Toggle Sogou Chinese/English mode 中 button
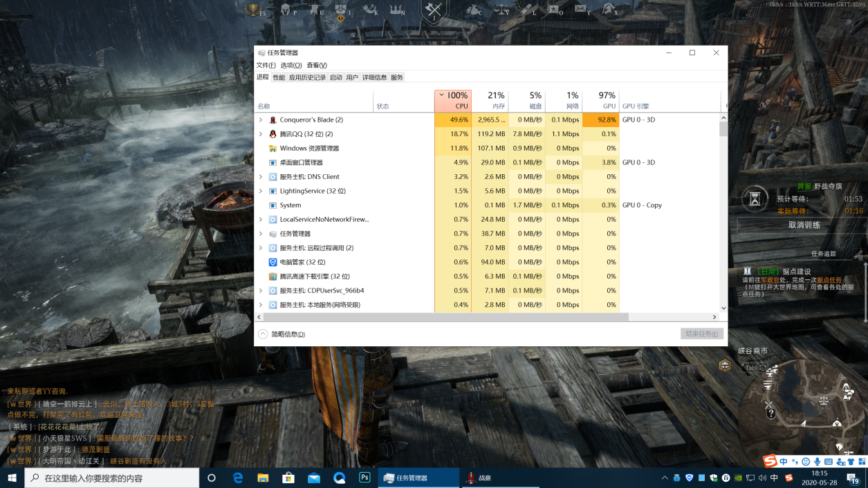 (784, 461)
